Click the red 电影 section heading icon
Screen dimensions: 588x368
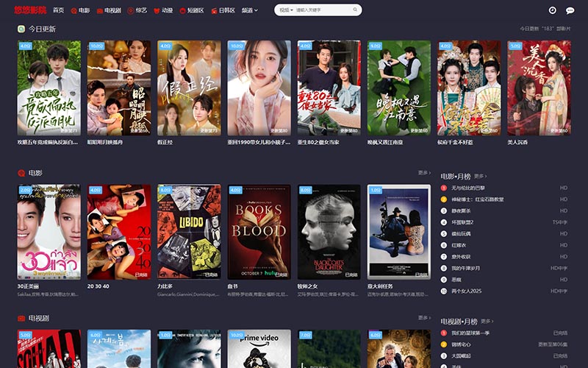(x=21, y=173)
